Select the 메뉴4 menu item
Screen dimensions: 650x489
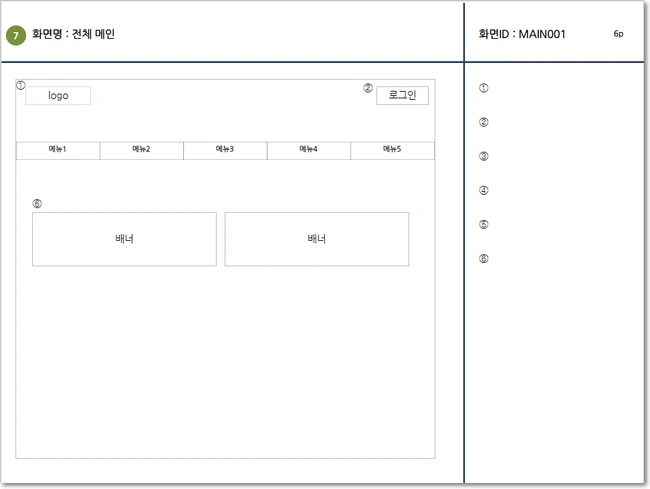pyautogui.click(x=309, y=150)
